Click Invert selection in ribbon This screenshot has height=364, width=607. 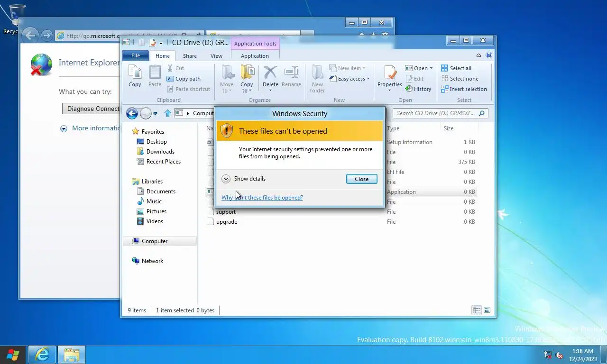[464, 89]
